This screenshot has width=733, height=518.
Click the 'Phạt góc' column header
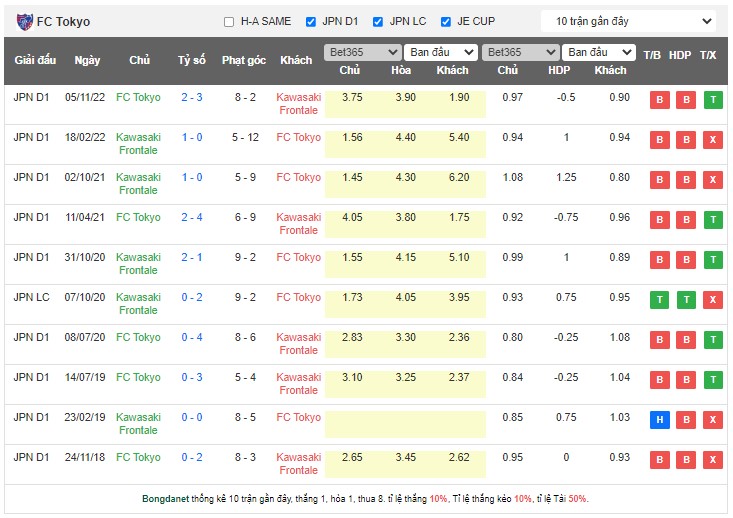click(244, 60)
